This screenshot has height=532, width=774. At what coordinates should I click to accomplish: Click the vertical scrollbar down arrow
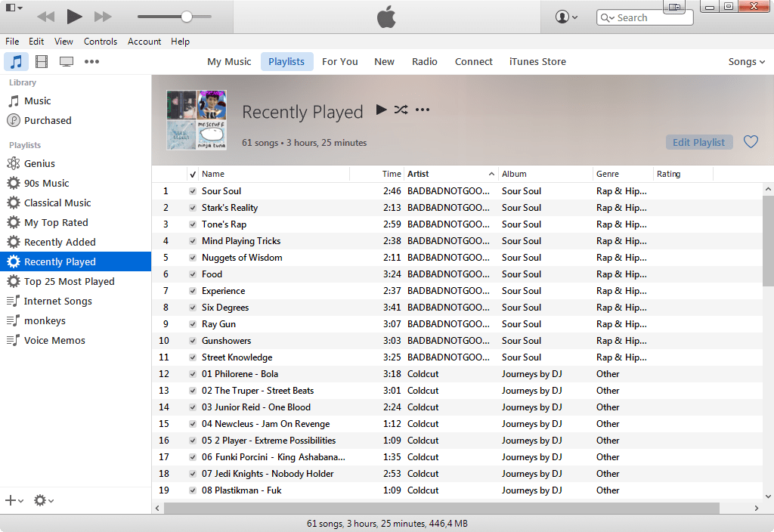(768, 496)
